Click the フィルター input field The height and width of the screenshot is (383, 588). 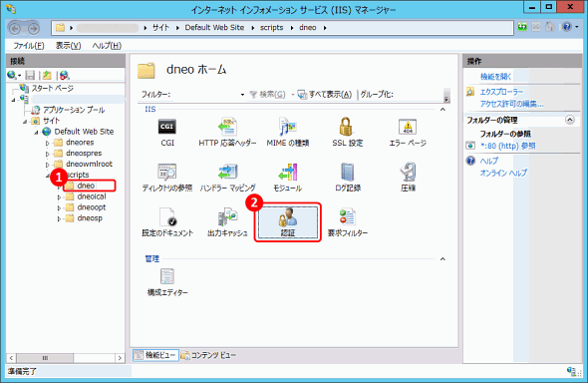tap(206, 94)
